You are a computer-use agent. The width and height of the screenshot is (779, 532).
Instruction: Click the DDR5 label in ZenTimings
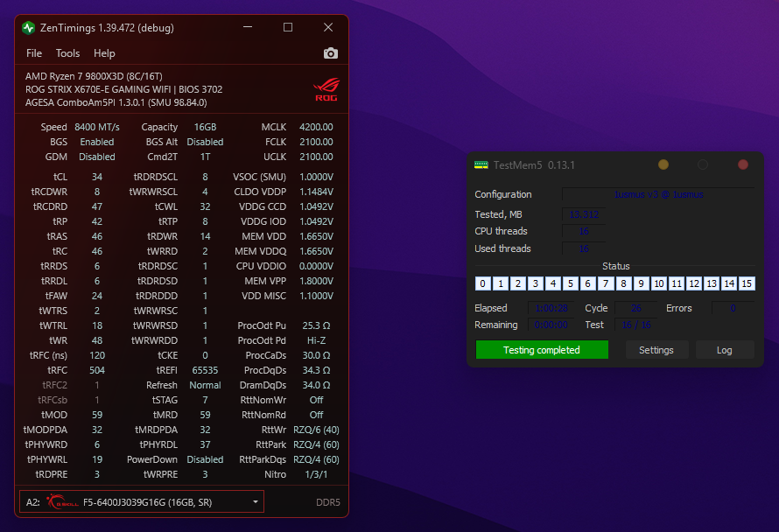tap(328, 502)
